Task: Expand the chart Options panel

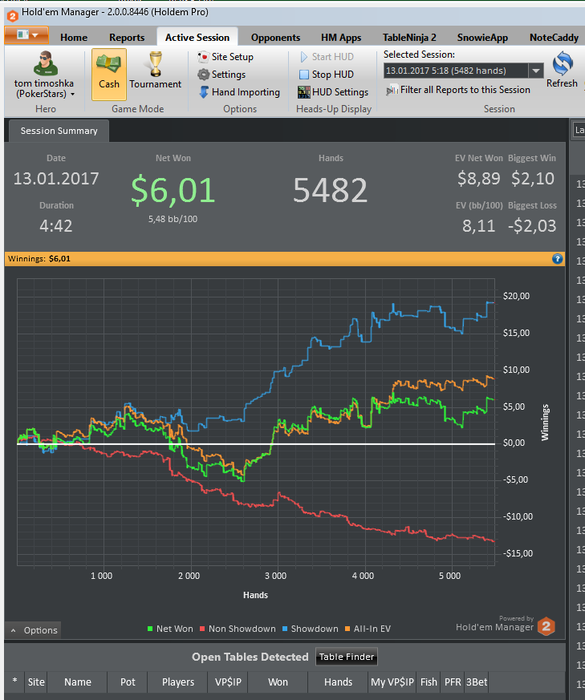Action: (x=33, y=630)
